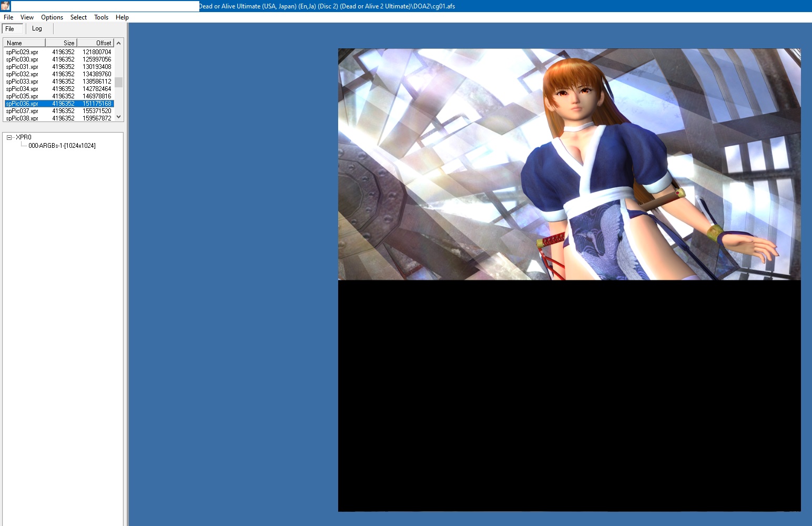
Task: Select the 000-ARGBs-1-[1024x1024] texture node
Action: pyautogui.click(x=62, y=146)
